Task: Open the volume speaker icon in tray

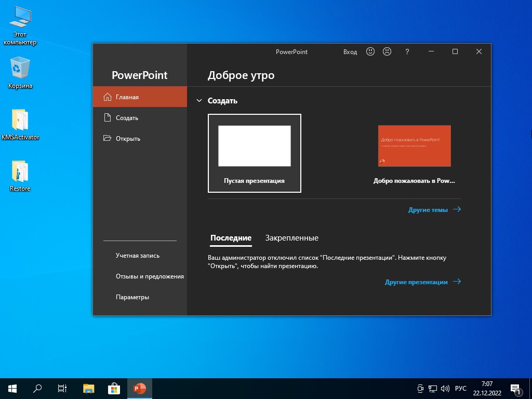Action: click(x=445, y=388)
